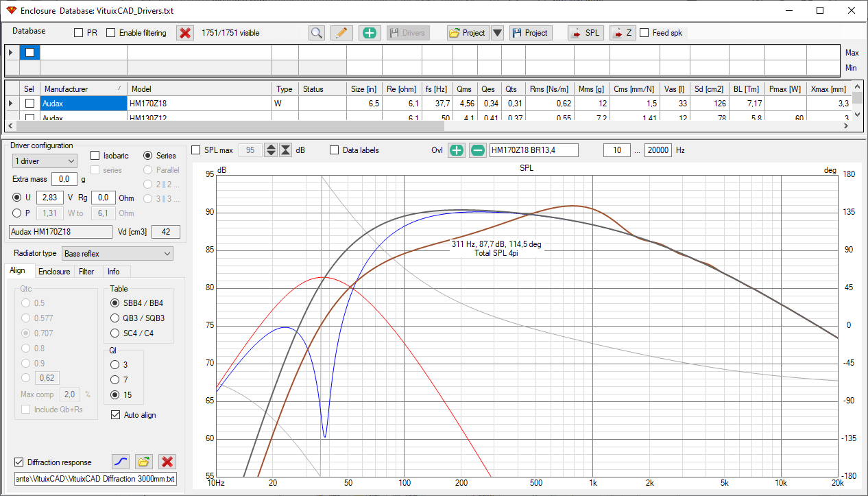This screenshot has width=868, height=496.
Task: Select Ql value 7
Action: point(115,379)
